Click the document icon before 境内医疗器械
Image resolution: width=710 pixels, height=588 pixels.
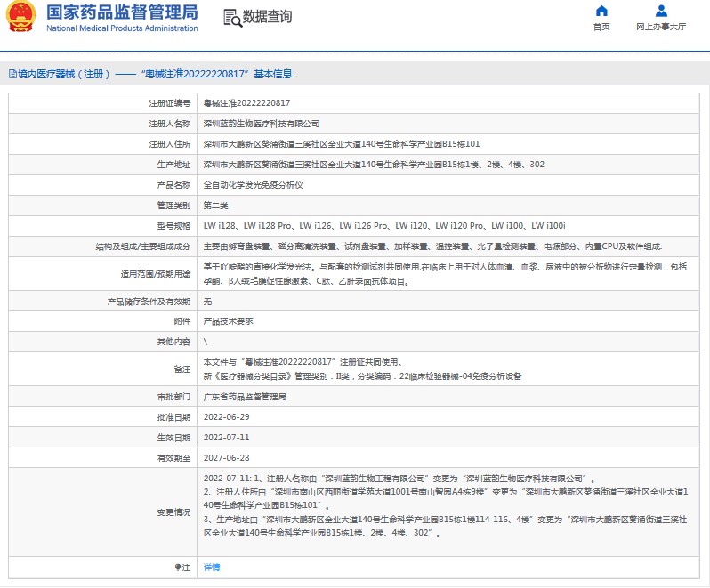tap(12, 74)
